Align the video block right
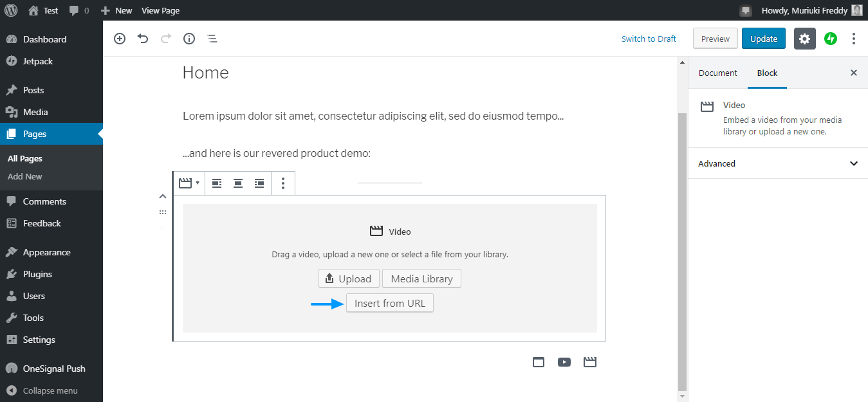Viewport: 868px width, 402px height. tap(259, 183)
